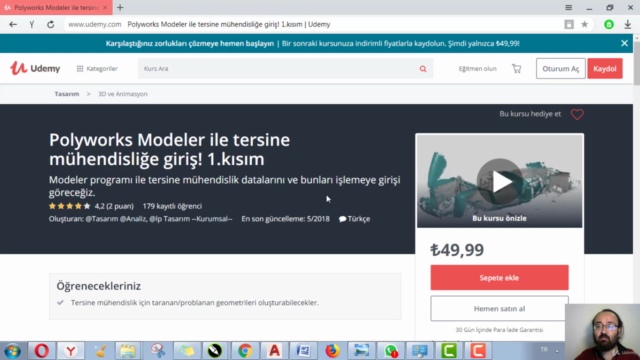The height and width of the screenshot is (360, 640).
Task: Open the red A application in taskbar
Action: pos(274,351)
